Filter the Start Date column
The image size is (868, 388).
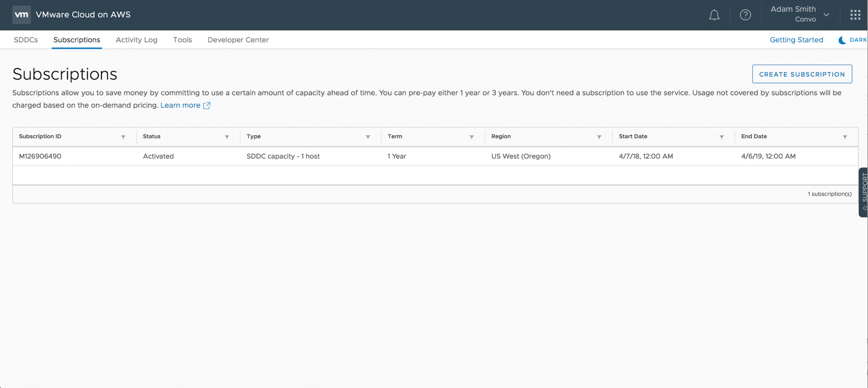[x=722, y=137]
